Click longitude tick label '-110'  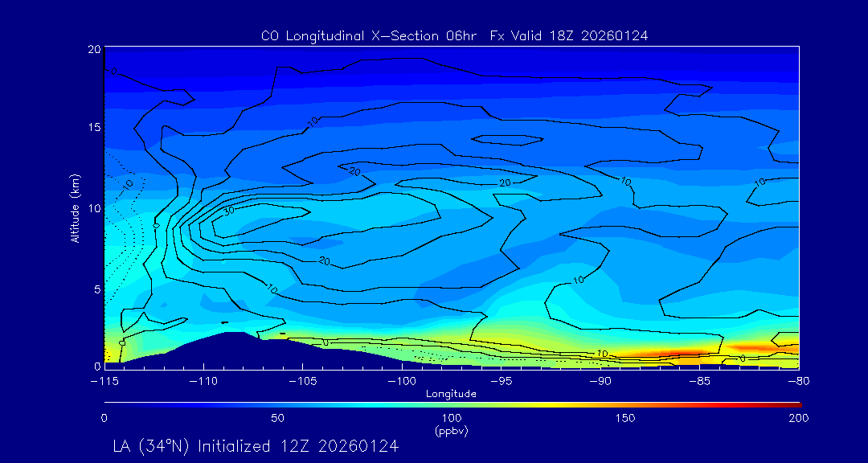tap(203, 382)
